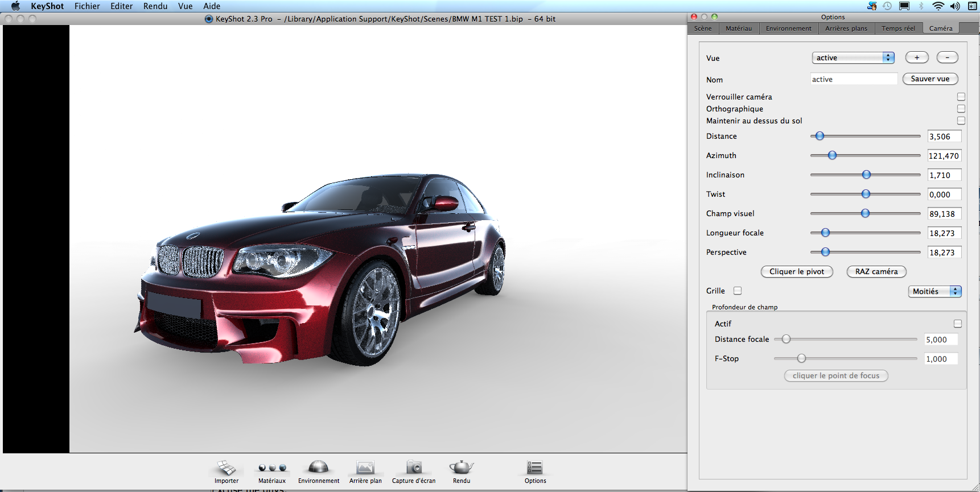The width and height of the screenshot is (980, 492).
Task: Click the Rendu teapot icon
Action: click(x=462, y=468)
